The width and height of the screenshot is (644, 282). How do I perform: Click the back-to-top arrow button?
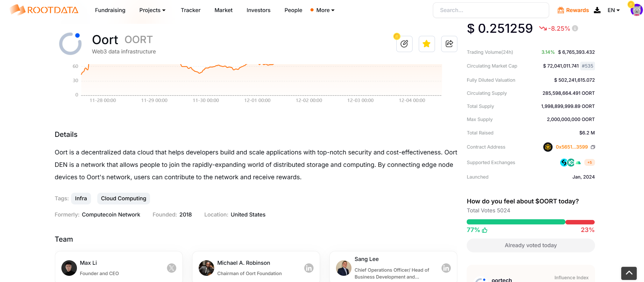[x=629, y=273]
